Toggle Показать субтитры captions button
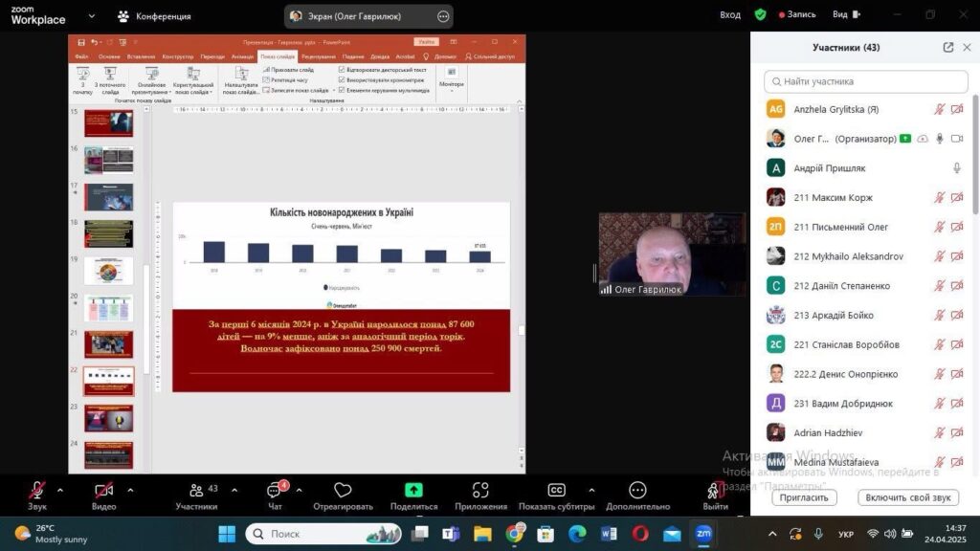The width and height of the screenshot is (980, 551). point(556,491)
